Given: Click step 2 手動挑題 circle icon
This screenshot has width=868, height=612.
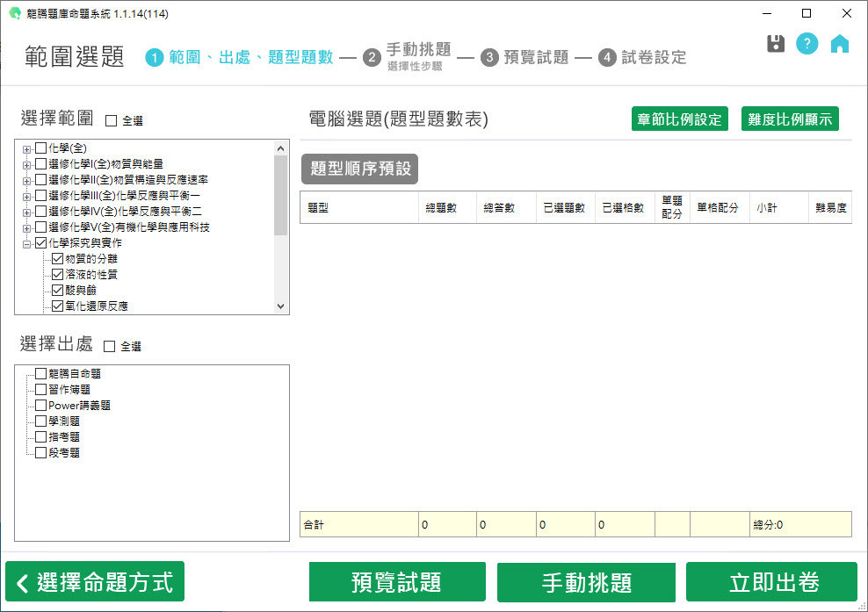Looking at the screenshot, I should coord(372,58).
